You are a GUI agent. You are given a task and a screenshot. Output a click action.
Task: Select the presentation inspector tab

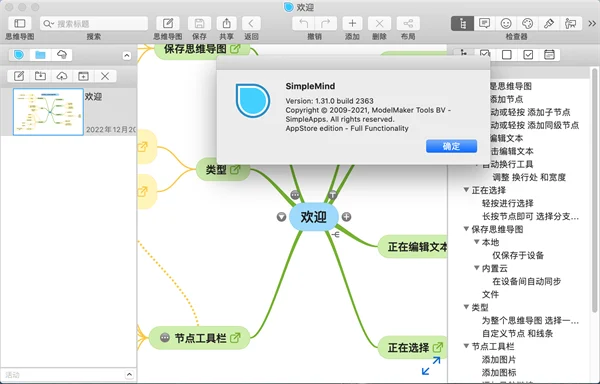571,24
